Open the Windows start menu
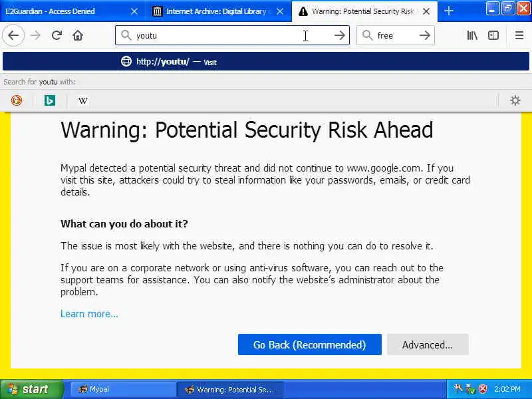This screenshot has height=399, width=532. click(x=31, y=389)
